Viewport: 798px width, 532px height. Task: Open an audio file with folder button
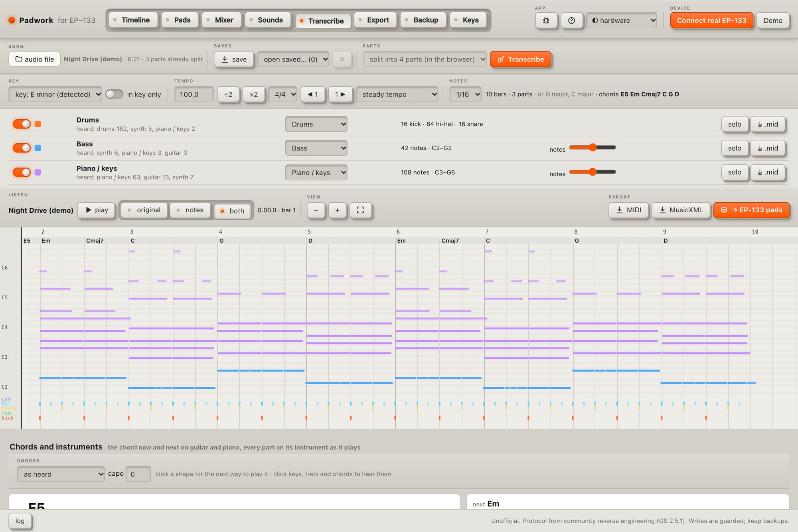34,59
